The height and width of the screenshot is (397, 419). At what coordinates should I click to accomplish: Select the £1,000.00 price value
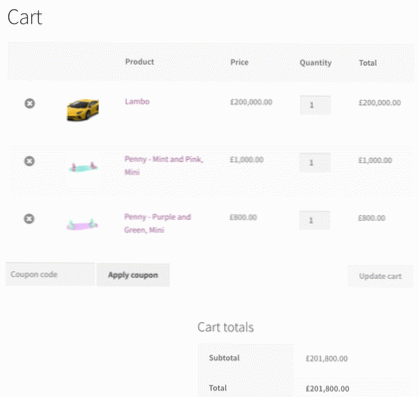[247, 160]
